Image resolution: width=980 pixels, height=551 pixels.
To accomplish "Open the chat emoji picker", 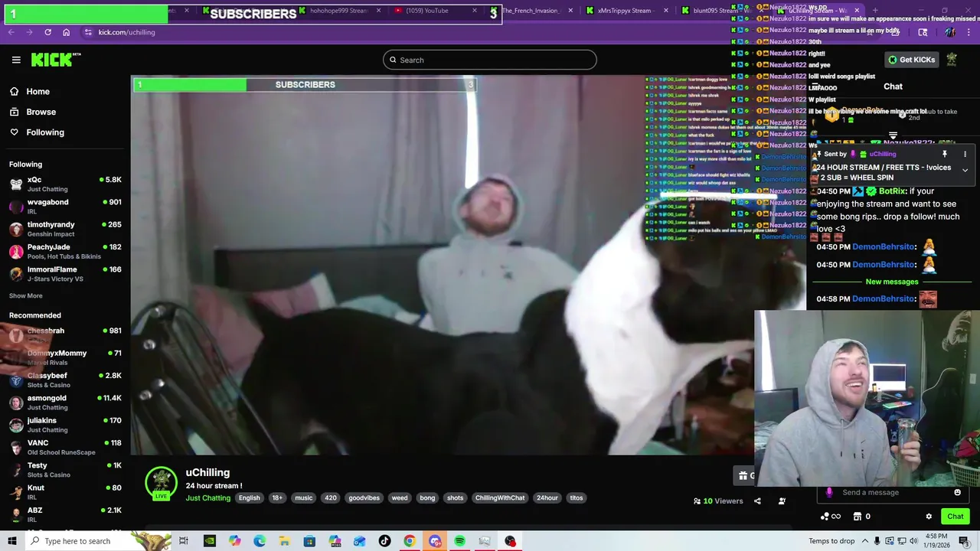I will tap(957, 492).
